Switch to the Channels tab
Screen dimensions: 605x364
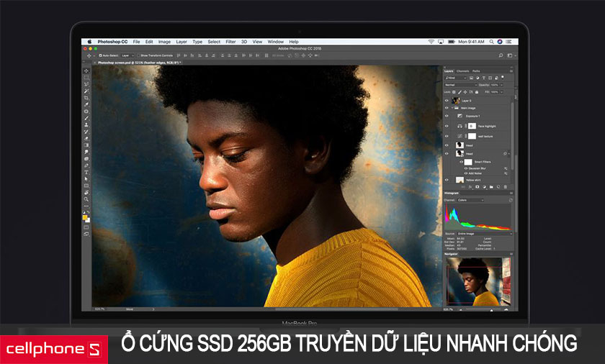[x=462, y=71]
